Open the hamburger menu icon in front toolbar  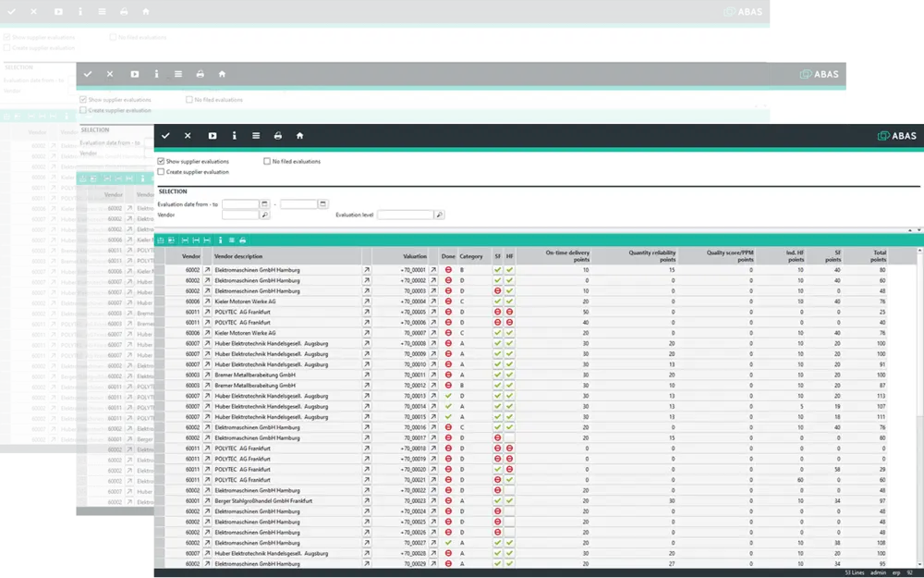pyautogui.click(x=256, y=136)
